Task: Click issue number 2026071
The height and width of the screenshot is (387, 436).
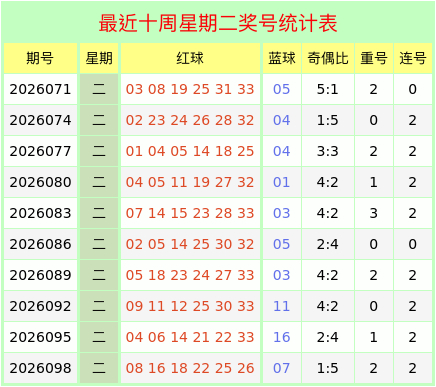Action: tap(40, 89)
